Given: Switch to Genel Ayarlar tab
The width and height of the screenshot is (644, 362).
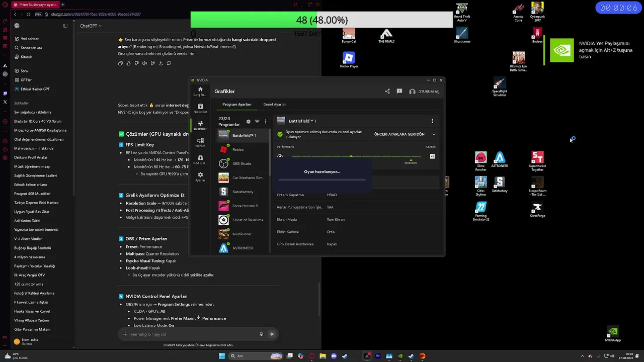Looking at the screenshot, I should click(275, 105).
